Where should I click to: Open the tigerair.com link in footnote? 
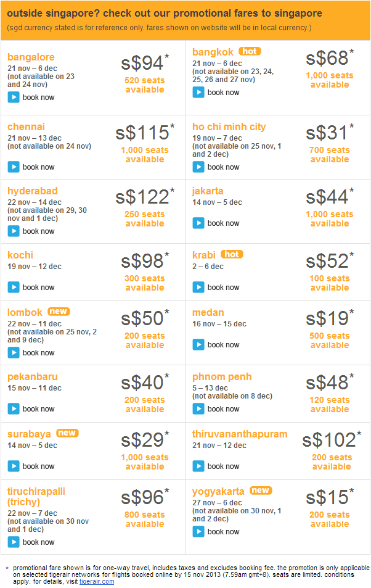click(x=97, y=581)
